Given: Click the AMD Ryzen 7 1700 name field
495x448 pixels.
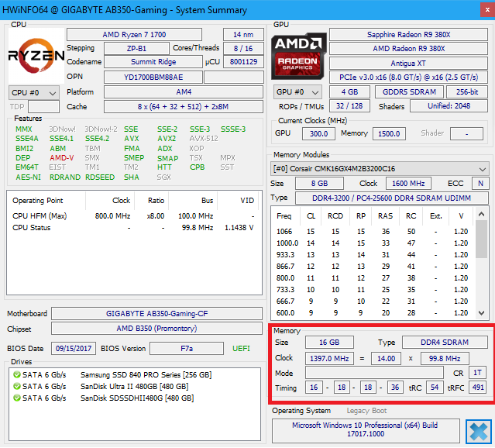Looking at the screenshot, I should tap(134, 35).
